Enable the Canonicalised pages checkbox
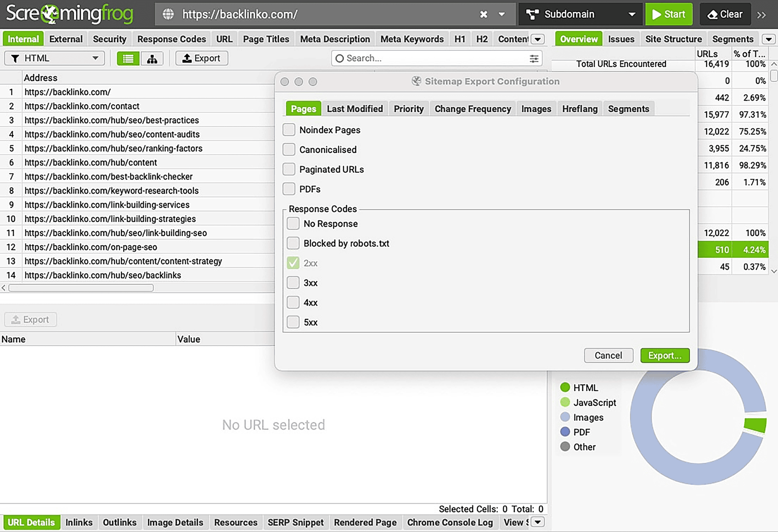The width and height of the screenshot is (778, 532). click(x=289, y=150)
